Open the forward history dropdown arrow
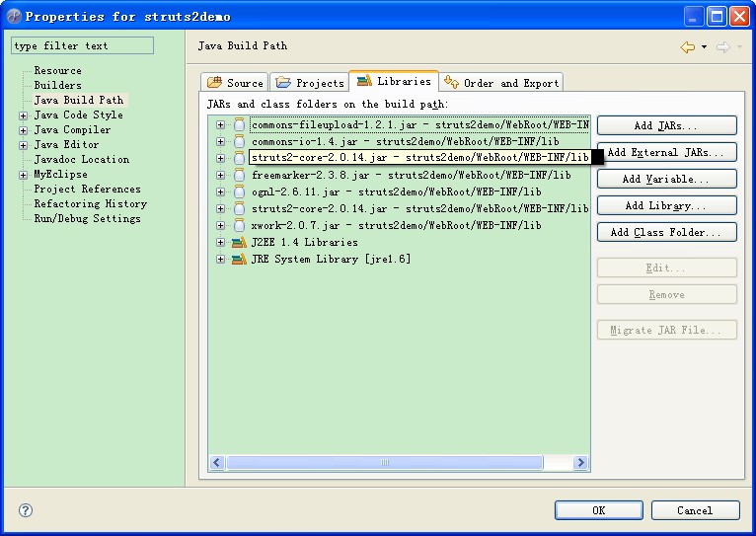Viewport: 756px width, 536px height. point(739,46)
